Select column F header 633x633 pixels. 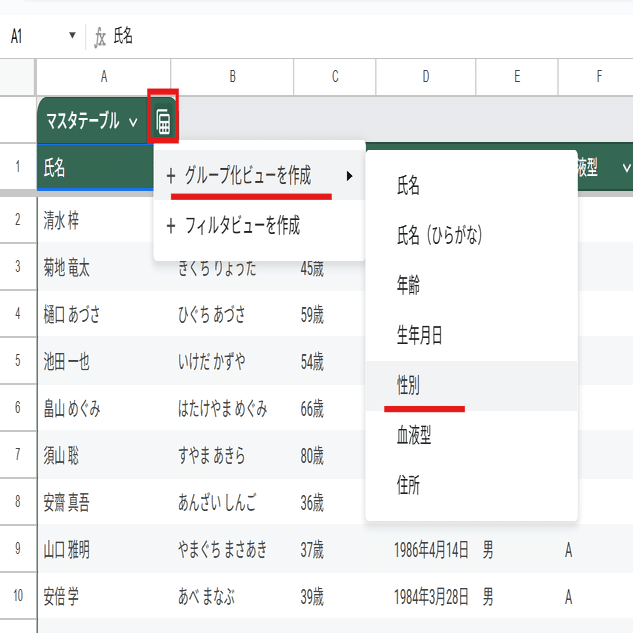[596, 77]
